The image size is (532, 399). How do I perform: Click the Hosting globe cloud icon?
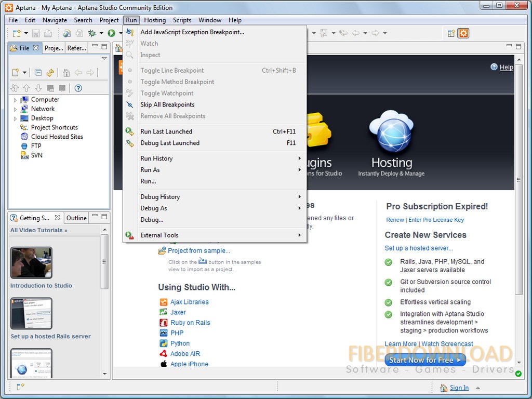tap(391, 131)
